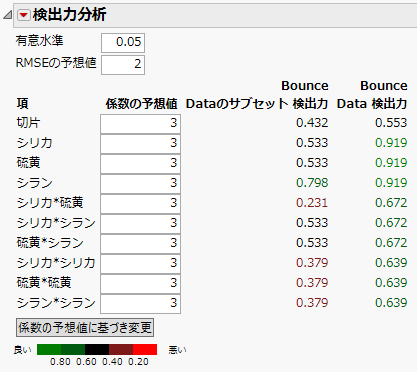Click subset power value 0.231 for シリカ*硫黄
The image size is (417, 372).
point(312,203)
